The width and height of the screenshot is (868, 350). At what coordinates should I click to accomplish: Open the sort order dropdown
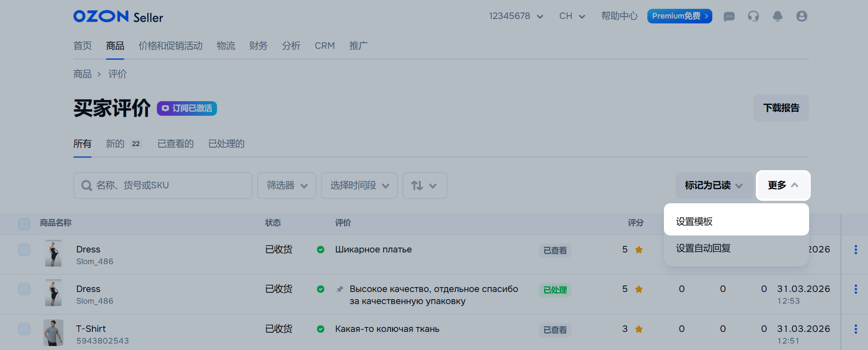[x=424, y=185]
